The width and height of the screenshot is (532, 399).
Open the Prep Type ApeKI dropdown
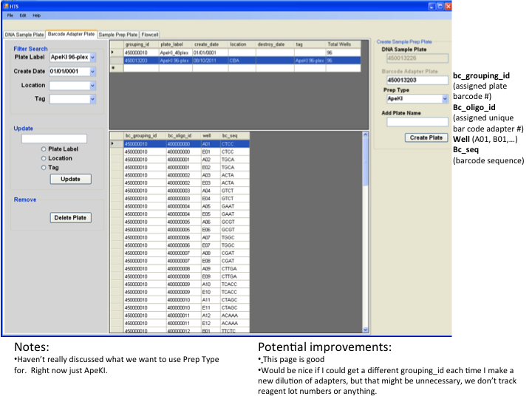pyautogui.click(x=445, y=99)
